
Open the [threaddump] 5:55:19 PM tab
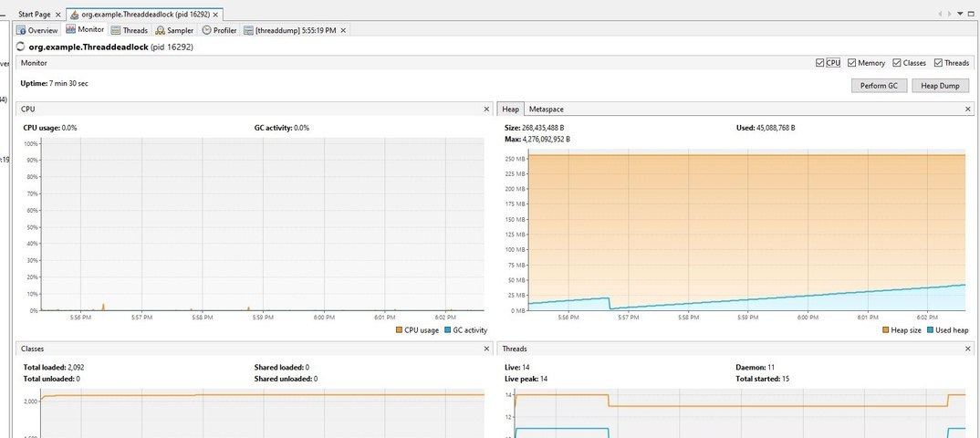pos(296,30)
